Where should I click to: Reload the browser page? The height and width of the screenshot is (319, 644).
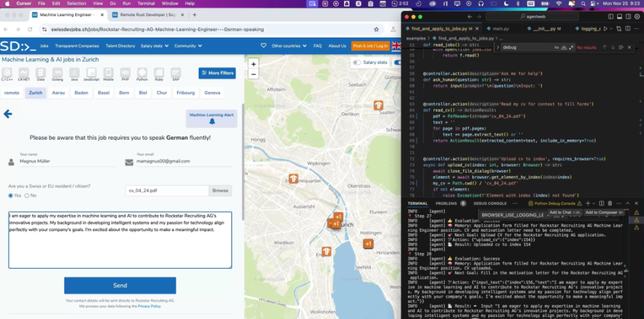(30, 29)
